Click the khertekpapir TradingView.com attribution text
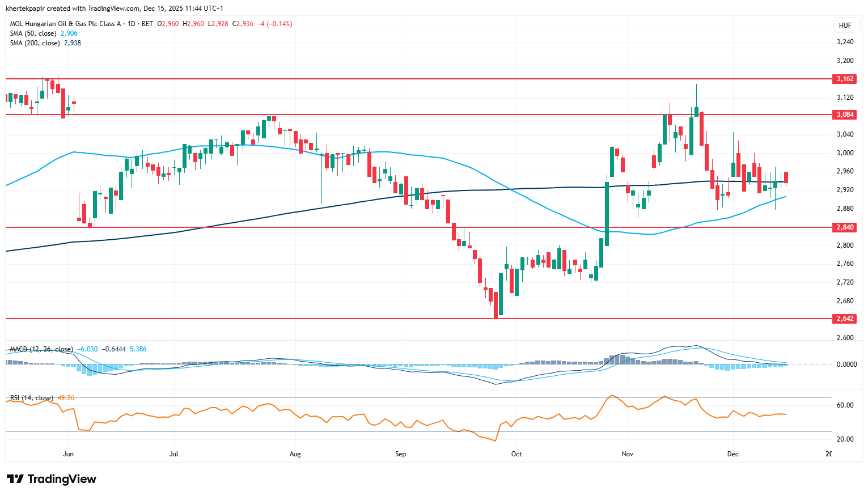This screenshot has height=496, width=868. (114, 9)
